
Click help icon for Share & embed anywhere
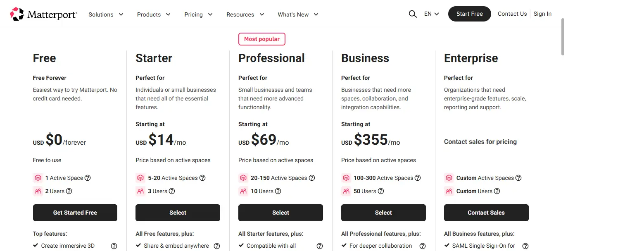pos(217,246)
